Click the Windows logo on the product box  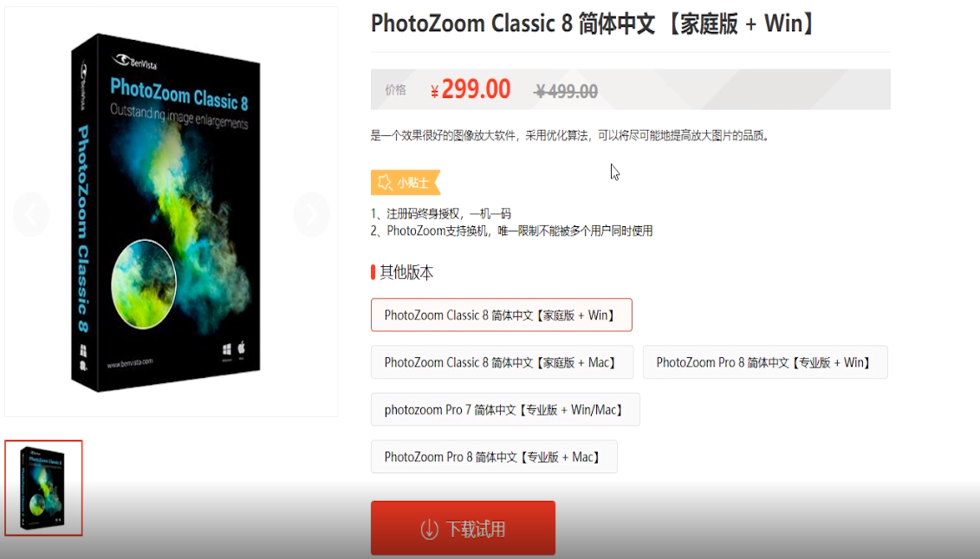coord(227,349)
